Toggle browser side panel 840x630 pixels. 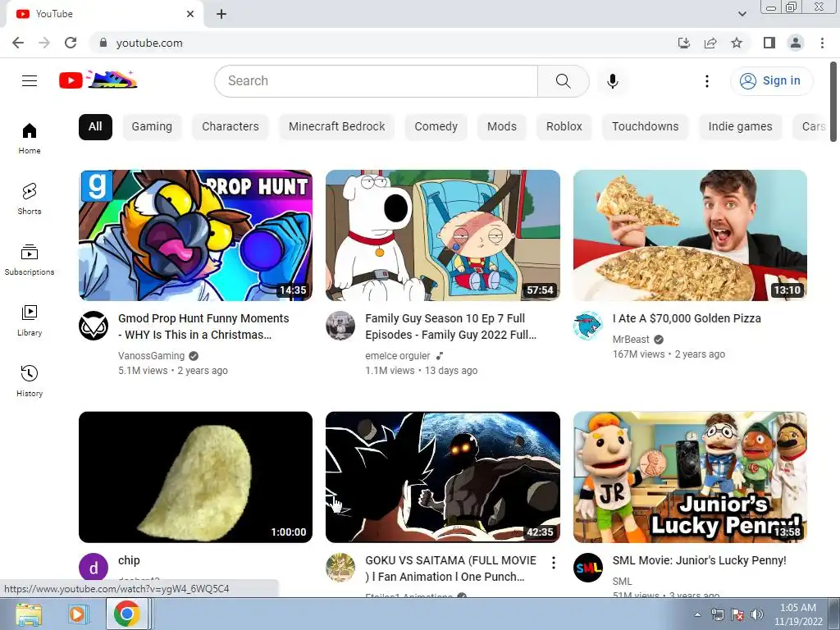pos(769,43)
